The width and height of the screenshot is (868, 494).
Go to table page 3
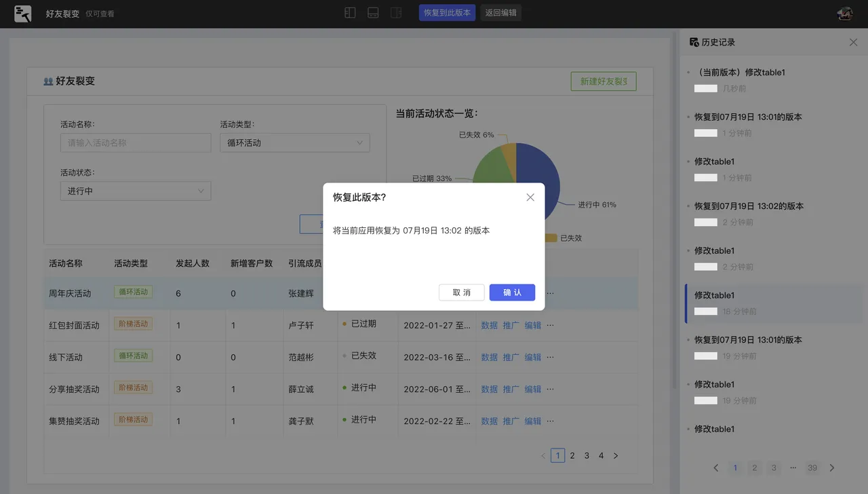point(587,455)
